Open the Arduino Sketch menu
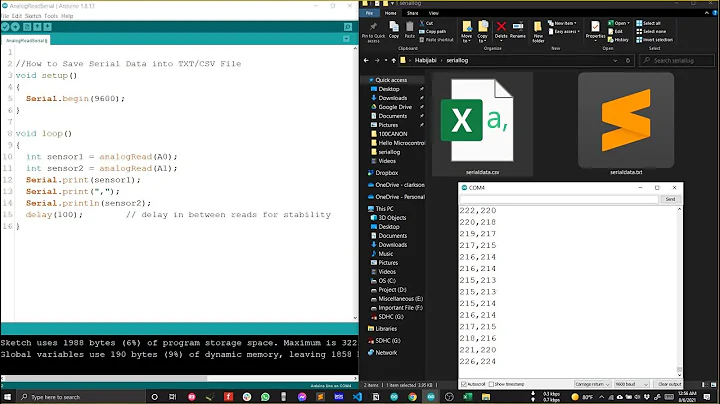 pos(33,16)
